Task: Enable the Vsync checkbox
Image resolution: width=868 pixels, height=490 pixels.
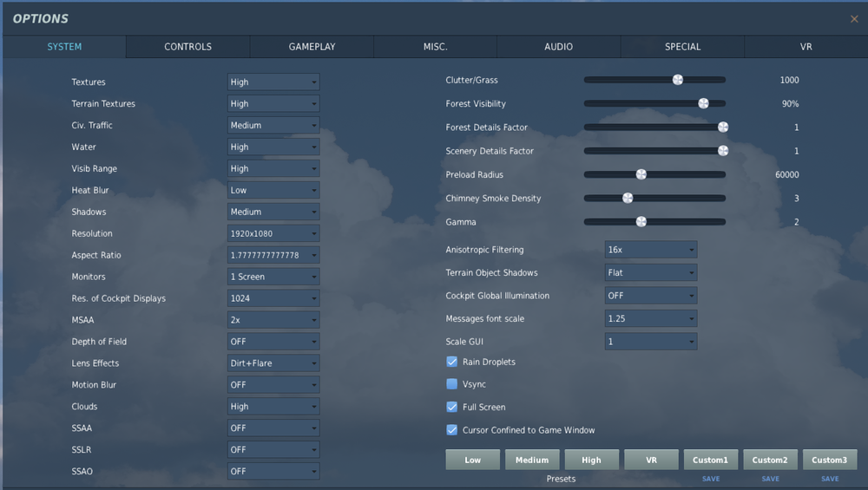Action: coord(451,384)
